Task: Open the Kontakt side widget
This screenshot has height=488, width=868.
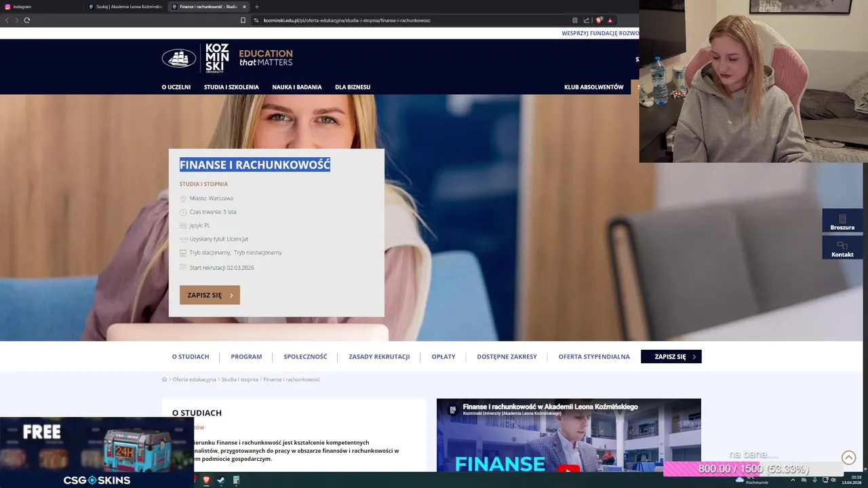Action: click(x=842, y=248)
